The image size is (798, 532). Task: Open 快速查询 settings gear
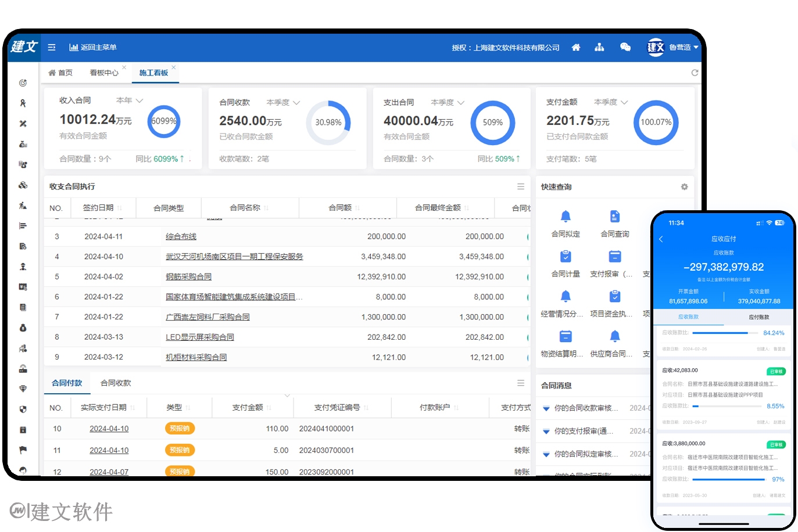684,186
